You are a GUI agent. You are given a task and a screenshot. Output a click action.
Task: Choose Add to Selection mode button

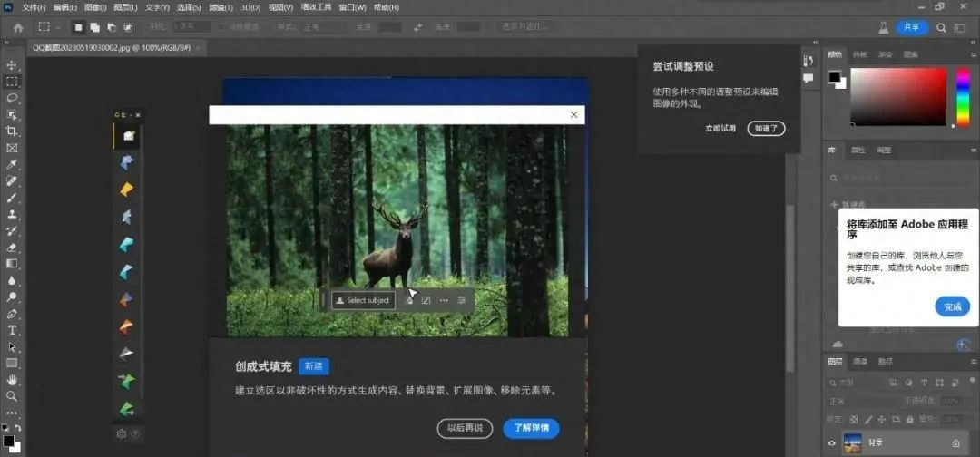click(x=95, y=27)
